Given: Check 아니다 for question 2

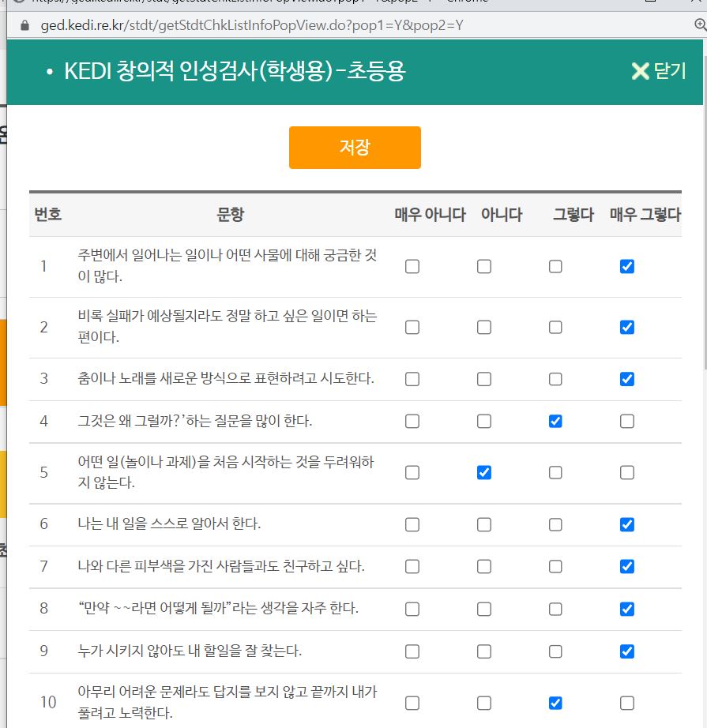Looking at the screenshot, I should [484, 328].
